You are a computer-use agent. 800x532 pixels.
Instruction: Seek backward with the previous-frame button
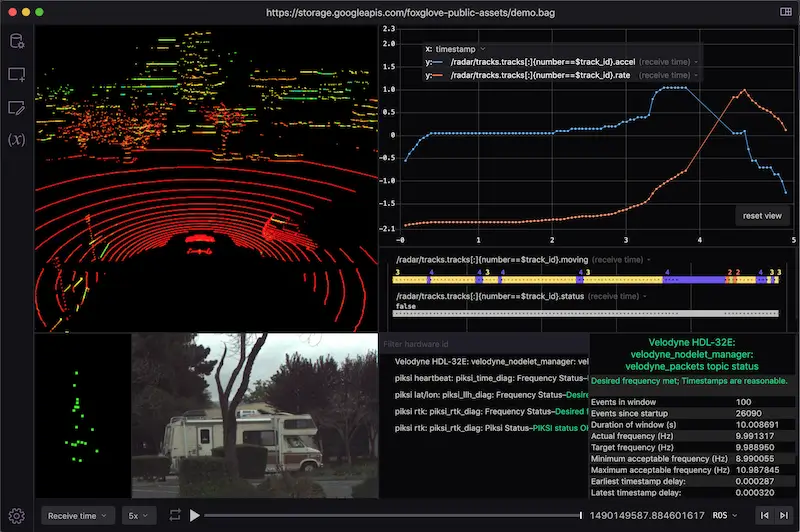coord(764,516)
